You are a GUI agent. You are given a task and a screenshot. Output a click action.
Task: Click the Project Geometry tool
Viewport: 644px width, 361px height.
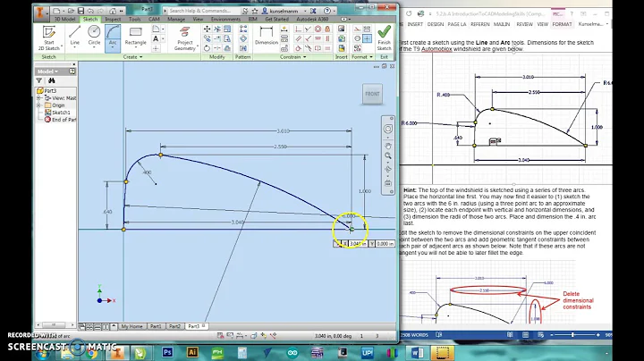pos(185,38)
